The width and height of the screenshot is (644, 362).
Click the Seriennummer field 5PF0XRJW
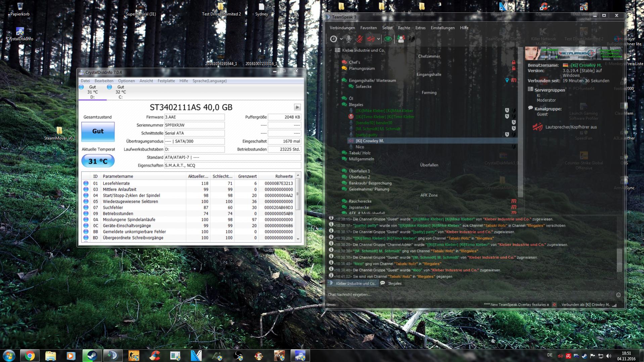[194, 125]
